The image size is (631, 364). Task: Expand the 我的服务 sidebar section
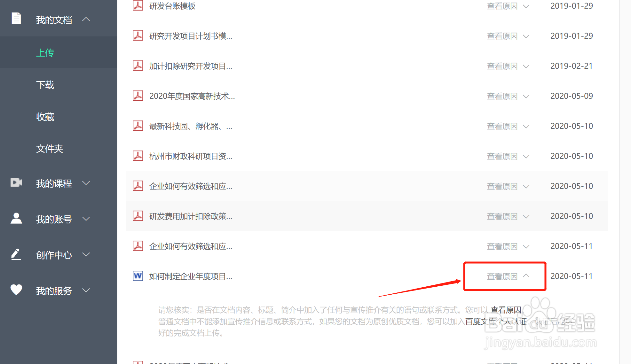tap(86, 290)
